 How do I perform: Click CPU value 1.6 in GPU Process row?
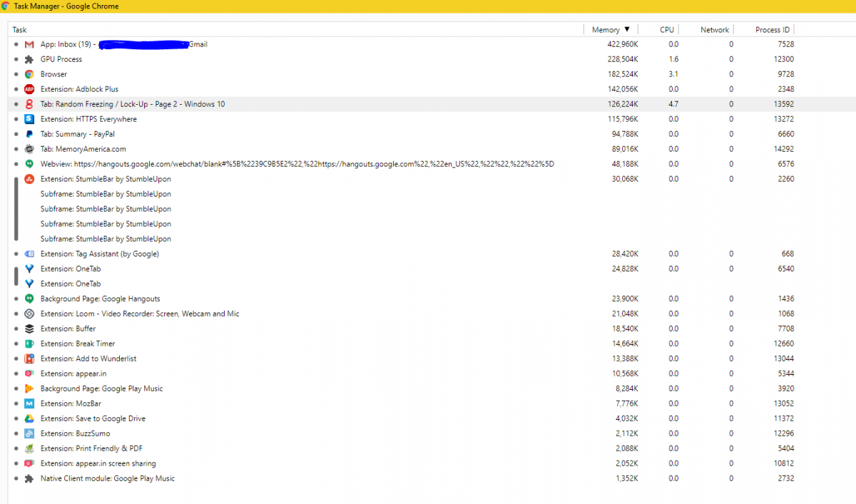click(673, 59)
